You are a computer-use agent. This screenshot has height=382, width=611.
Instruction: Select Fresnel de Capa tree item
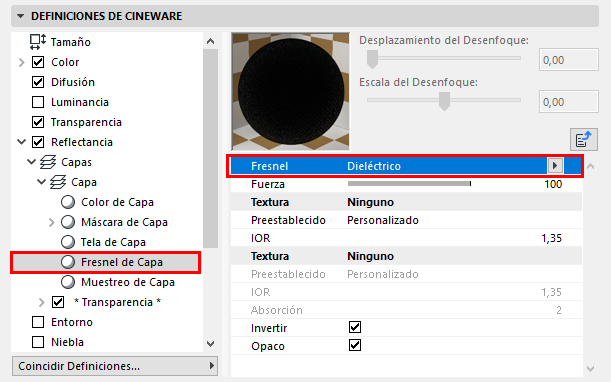[x=106, y=262]
